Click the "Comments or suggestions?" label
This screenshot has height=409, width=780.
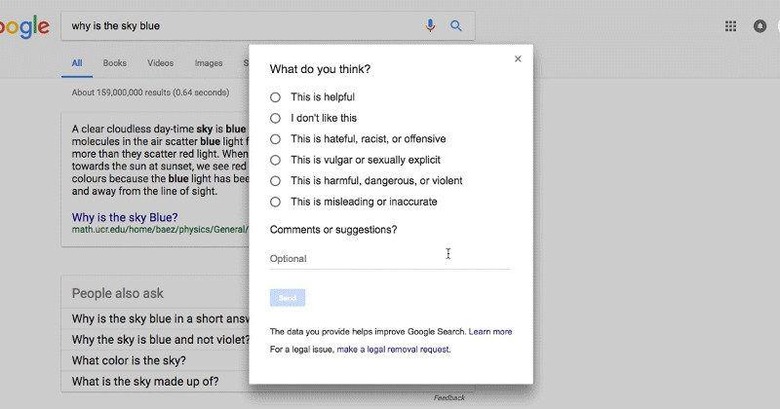tap(333, 230)
